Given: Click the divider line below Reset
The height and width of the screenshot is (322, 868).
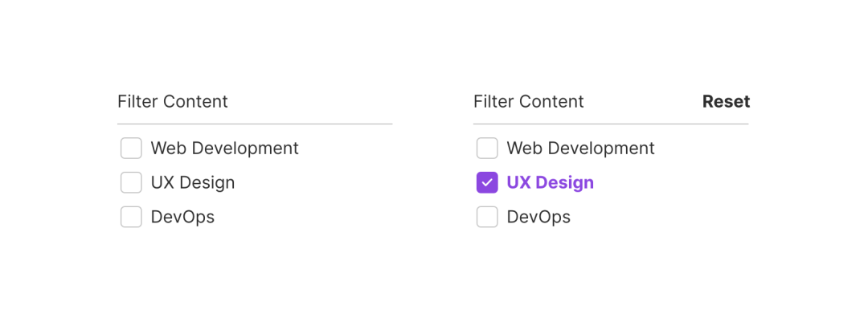Looking at the screenshot, I should pos(611,124).
